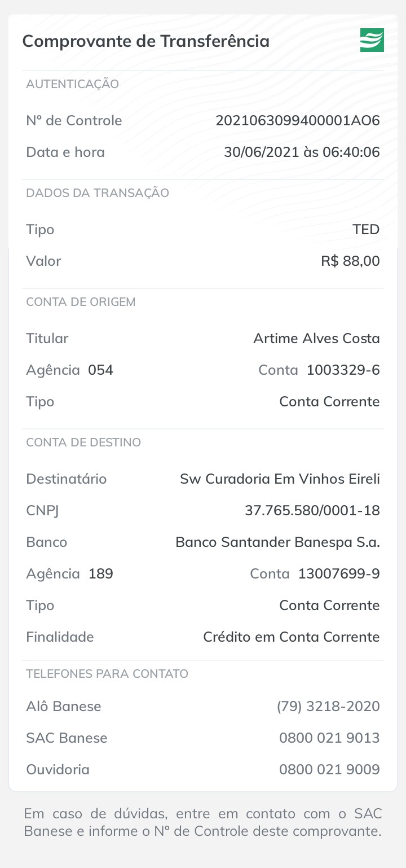Tap the origin account number 1003329-6
Screen dimensions: 406x868
coord(343,370)
